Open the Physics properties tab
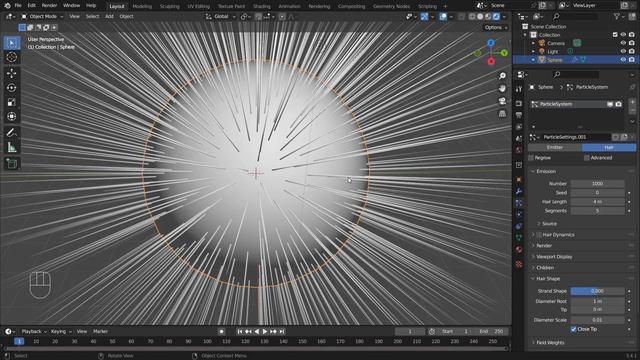The height and width of the screenshot is (360, 640). click(x=519, y=214)
